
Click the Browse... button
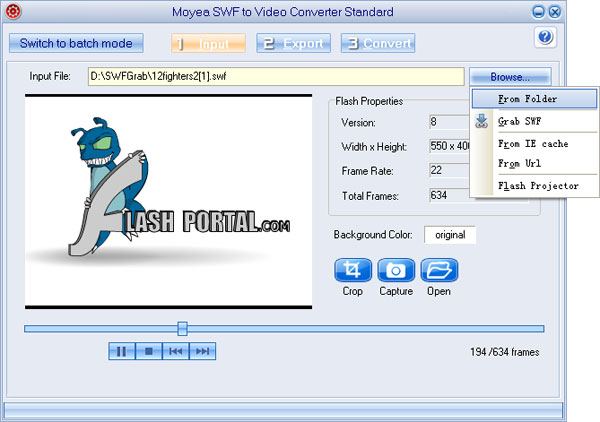point(510,77)
